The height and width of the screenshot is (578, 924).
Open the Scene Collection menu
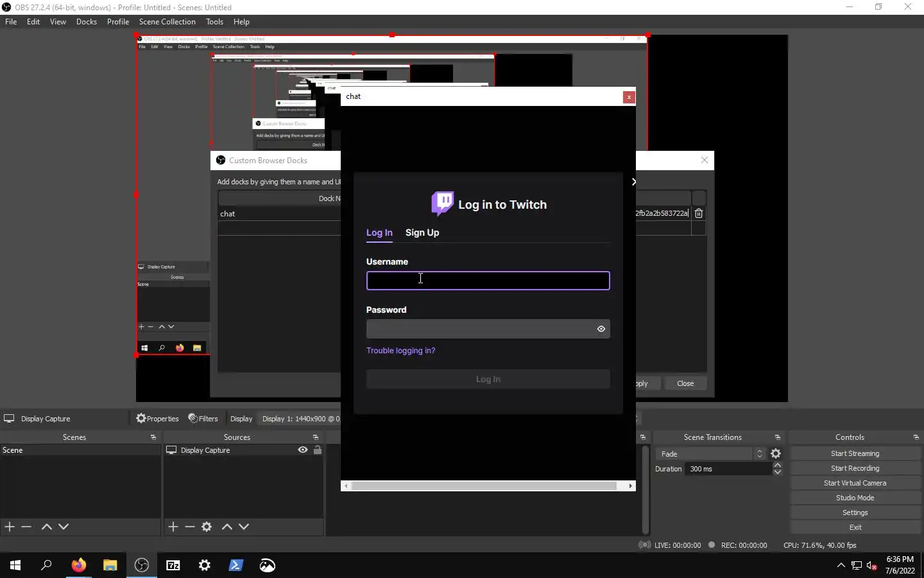click(167, 22)
